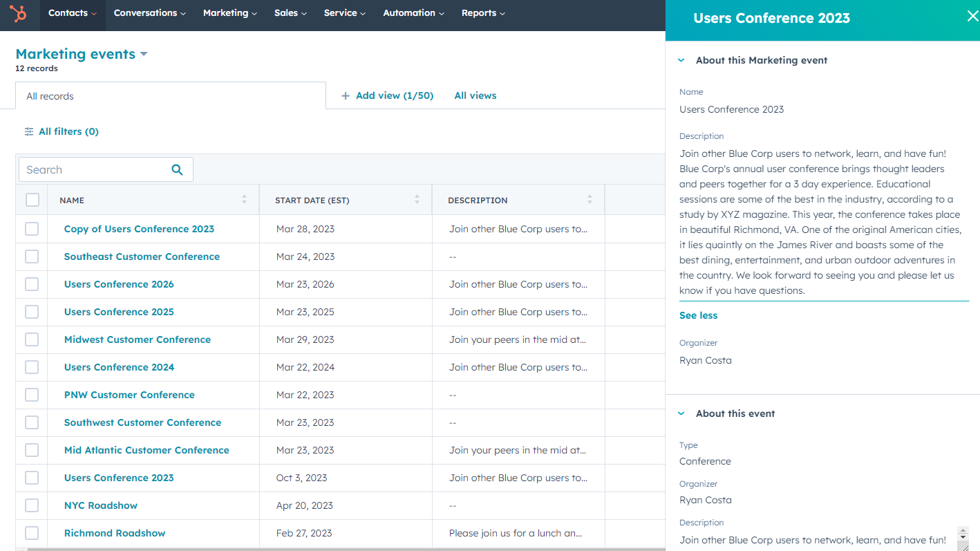Open the Contacts menu

point(72,12)
